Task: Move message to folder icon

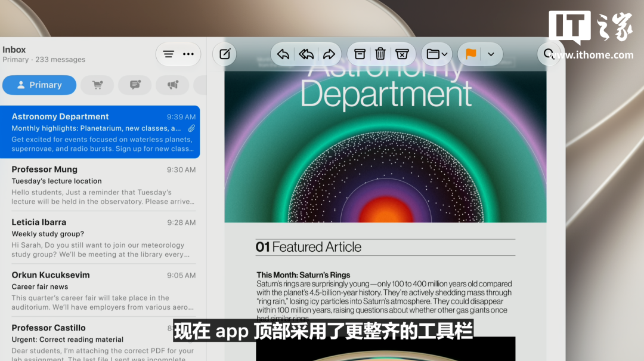Action: [436, 54]
